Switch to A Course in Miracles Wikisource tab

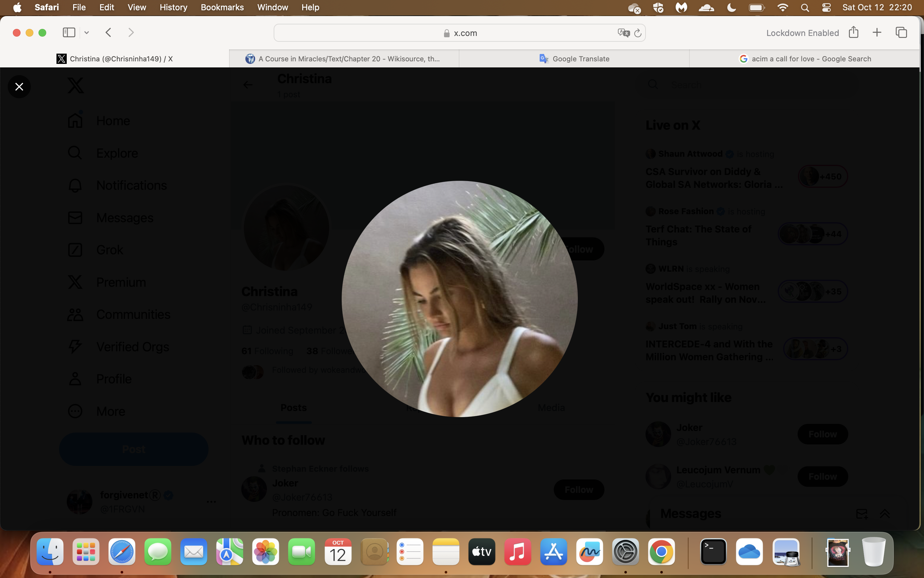point(344,59)
